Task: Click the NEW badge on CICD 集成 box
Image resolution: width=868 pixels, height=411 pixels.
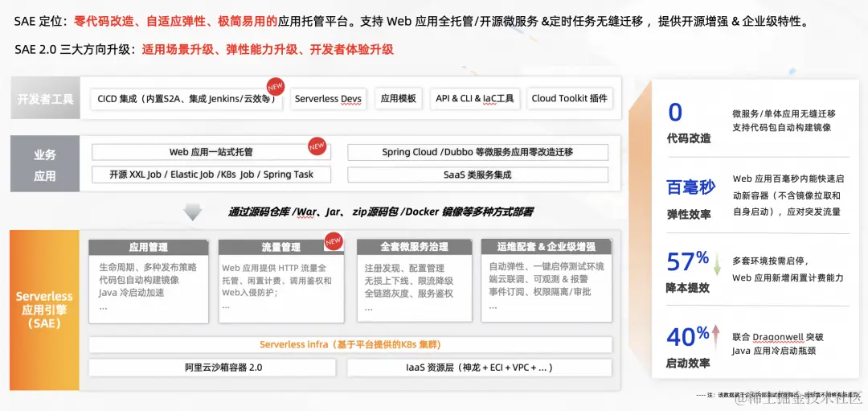Action: pyautogui.click(x=275, y=88)
